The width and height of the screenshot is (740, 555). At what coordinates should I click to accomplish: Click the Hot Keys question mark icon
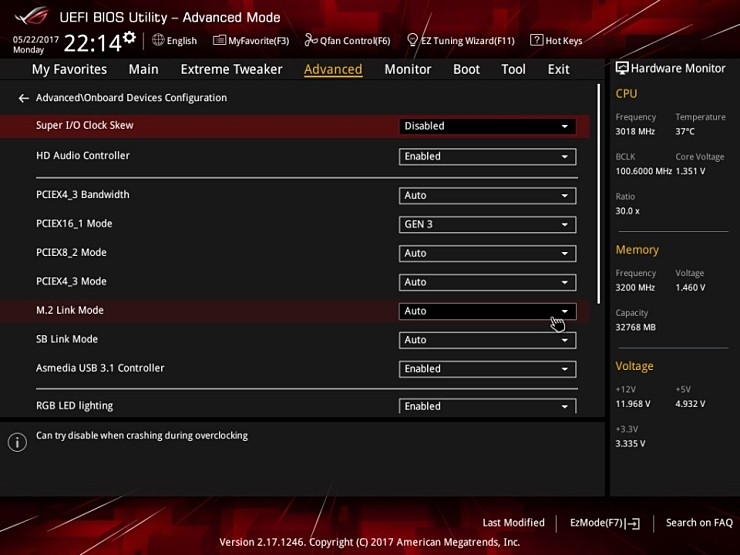tap(536, 40)
